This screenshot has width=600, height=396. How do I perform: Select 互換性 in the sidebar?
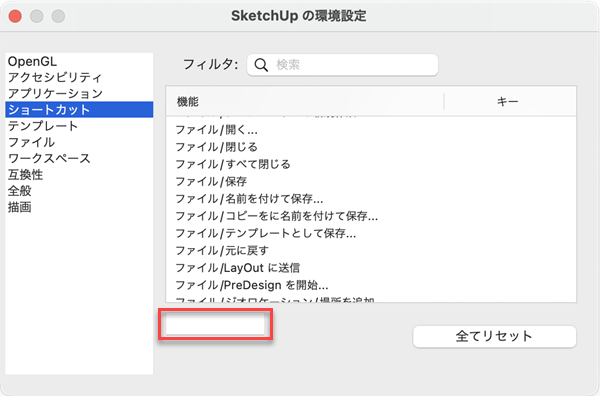pyautogui.click(x=79, y=174)
